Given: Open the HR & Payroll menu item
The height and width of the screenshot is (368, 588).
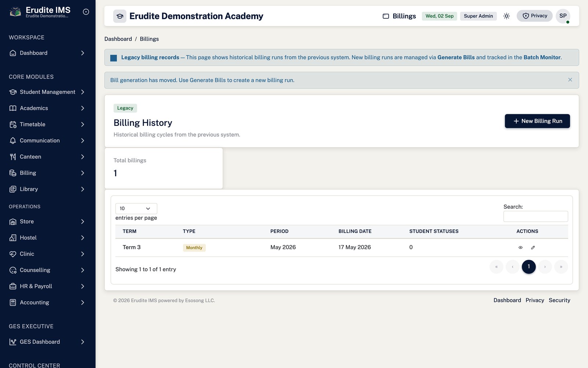Looking at the screenshot, I should 47,286.
